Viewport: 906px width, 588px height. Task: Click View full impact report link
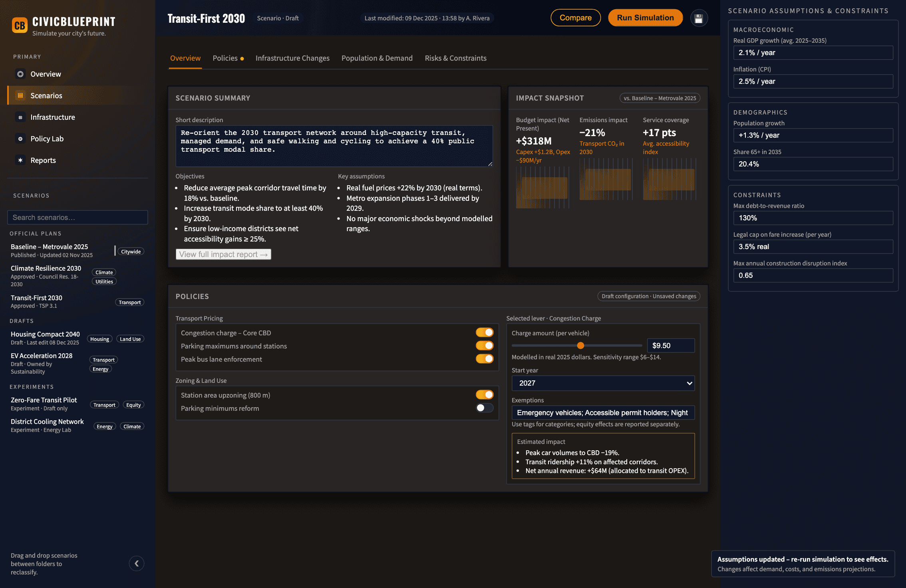click(x=223, y=254)
